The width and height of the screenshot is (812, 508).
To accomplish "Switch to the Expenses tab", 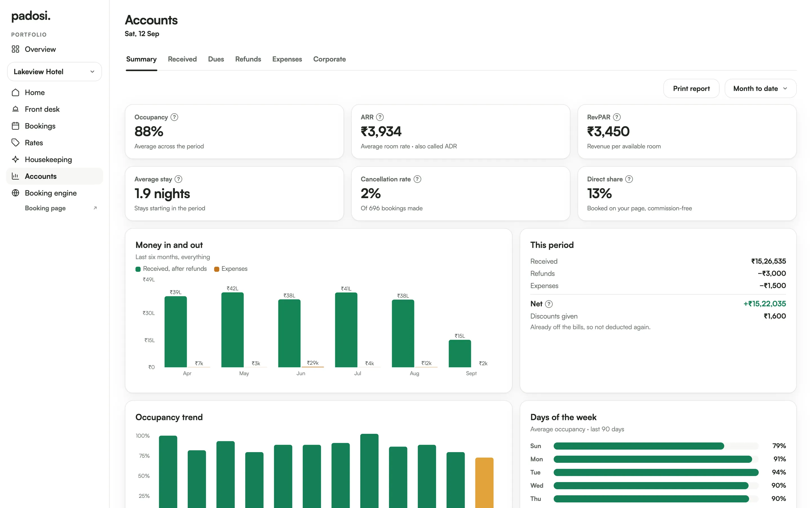I will (287, 59).
